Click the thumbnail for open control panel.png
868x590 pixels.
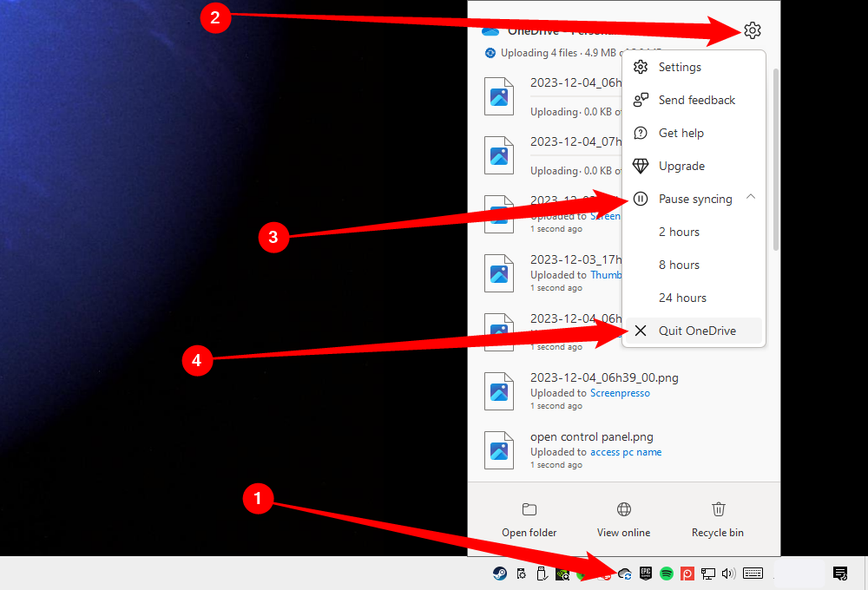tap(499, 450)
